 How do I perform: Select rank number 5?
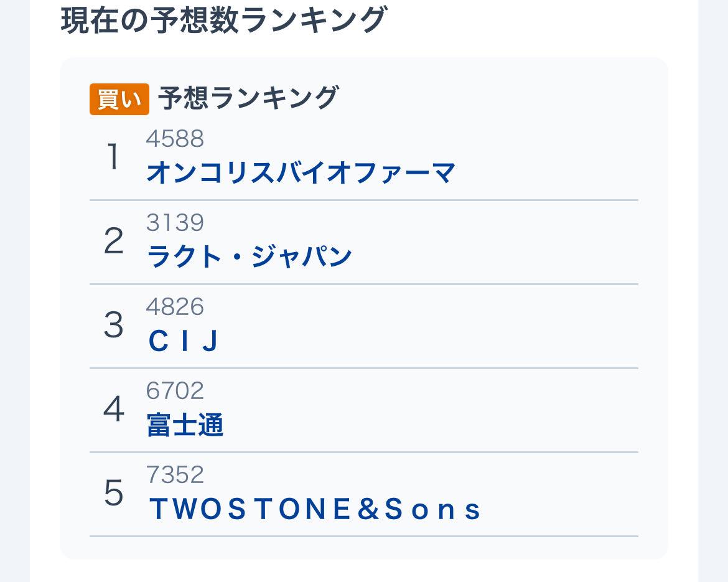113,493
